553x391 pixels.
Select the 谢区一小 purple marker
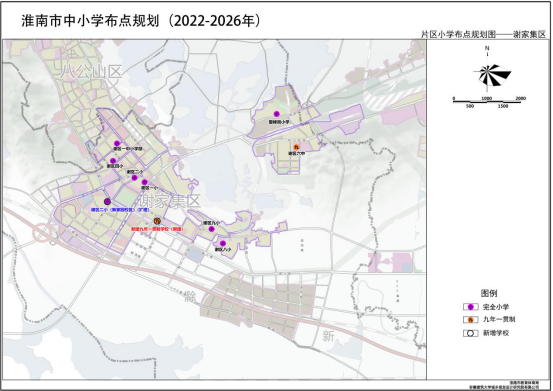pyautogui.click(x=144, y=182)
